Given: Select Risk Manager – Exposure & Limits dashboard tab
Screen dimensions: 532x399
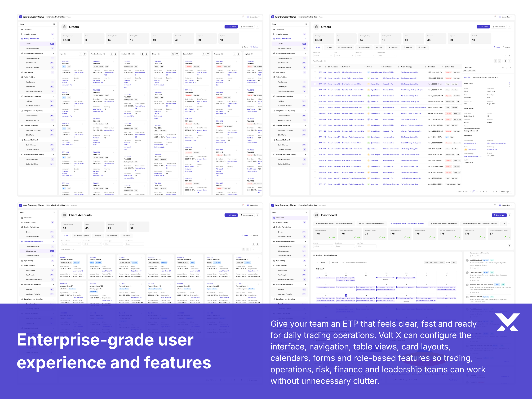Looking at the screenshot, I should (372, 224).
